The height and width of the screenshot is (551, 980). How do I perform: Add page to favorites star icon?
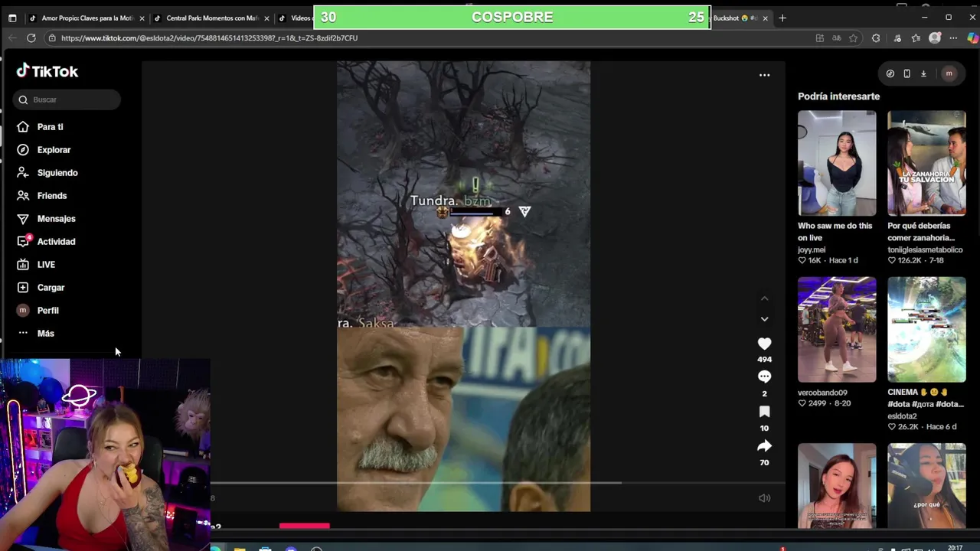tap(853, 37)
